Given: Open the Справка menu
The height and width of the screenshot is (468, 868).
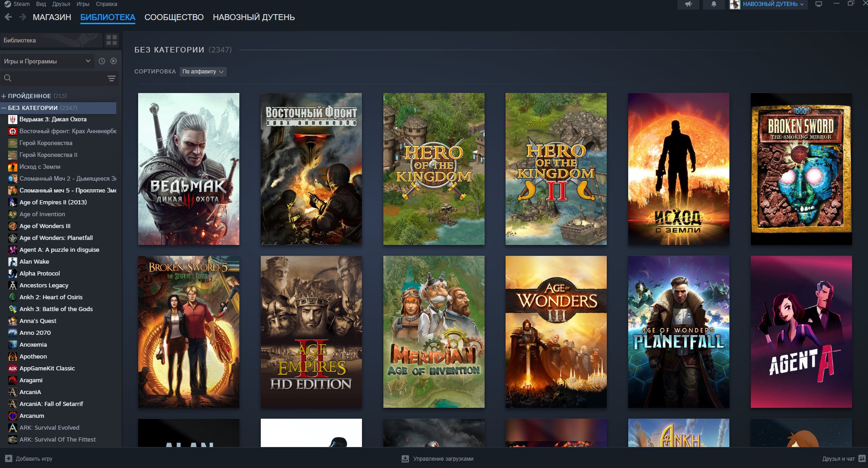Looking at the screenshot, I should pyautogui.click(x=107, y=4).
